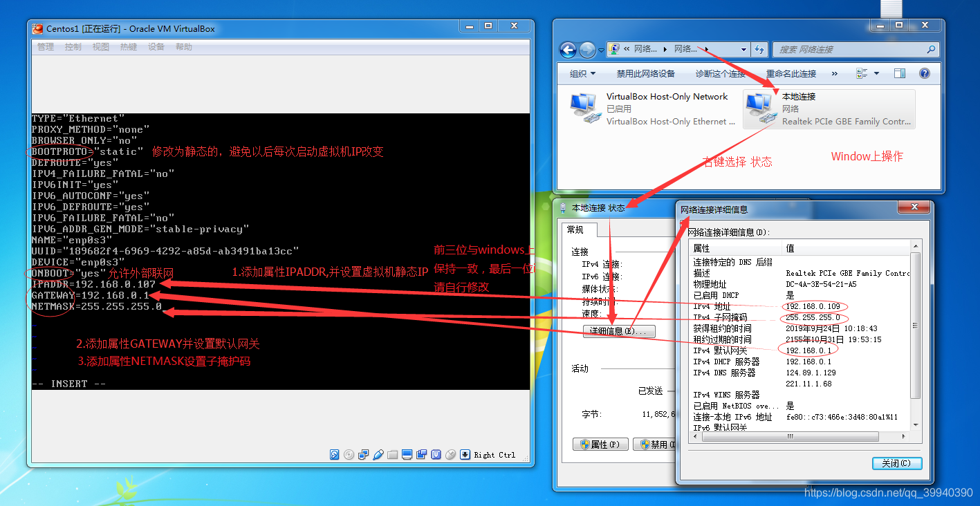Click the USB device icon in VirtualBox status bar
This screenshot has width=980, height=506.
[378, 454]
